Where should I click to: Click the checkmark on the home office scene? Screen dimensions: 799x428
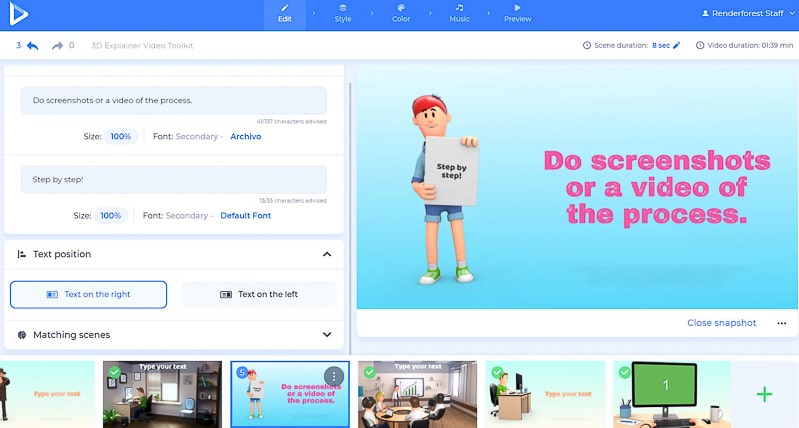pyautogui.click(x=115, y=372)
